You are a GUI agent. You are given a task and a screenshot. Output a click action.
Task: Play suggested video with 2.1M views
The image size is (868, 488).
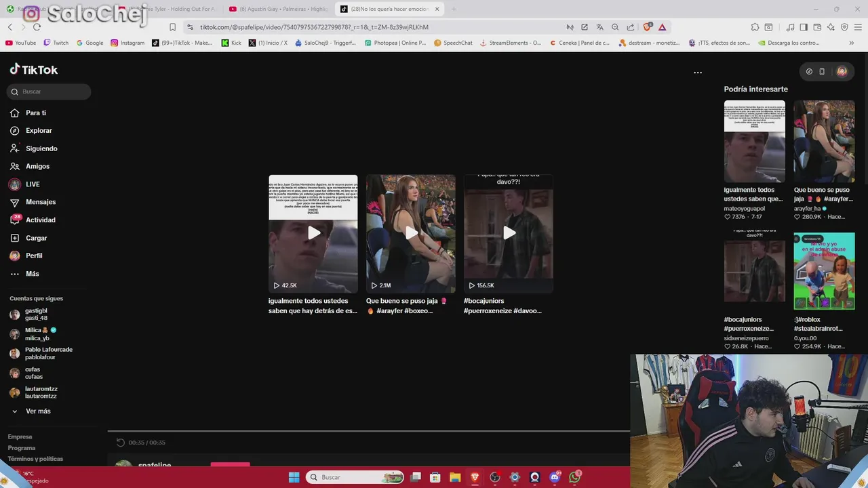(411, 233)
